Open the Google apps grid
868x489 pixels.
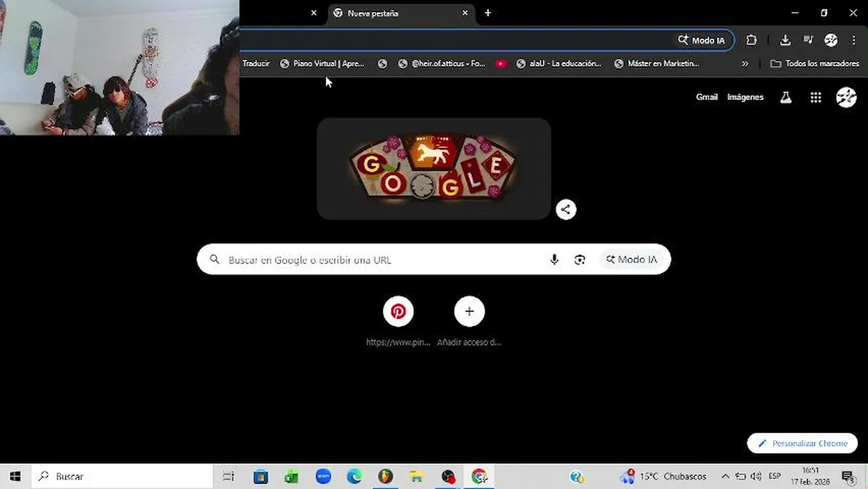pos(816,97)
